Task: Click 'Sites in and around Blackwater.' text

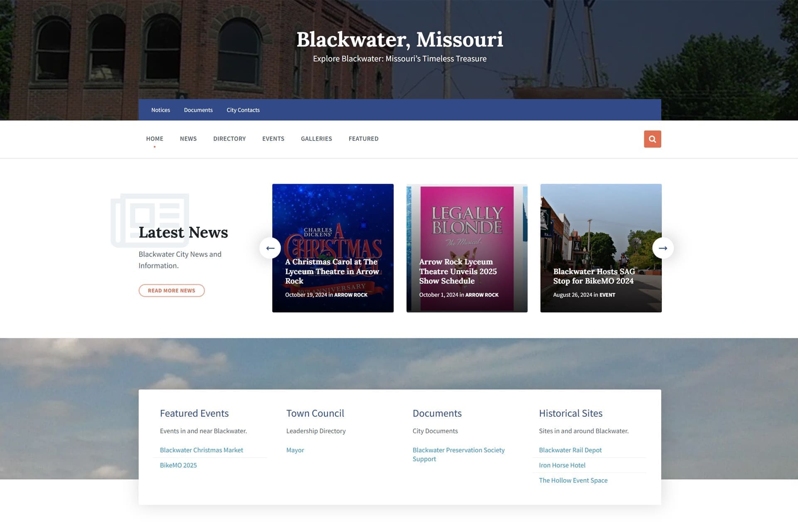Action: [x=584, y=431]
